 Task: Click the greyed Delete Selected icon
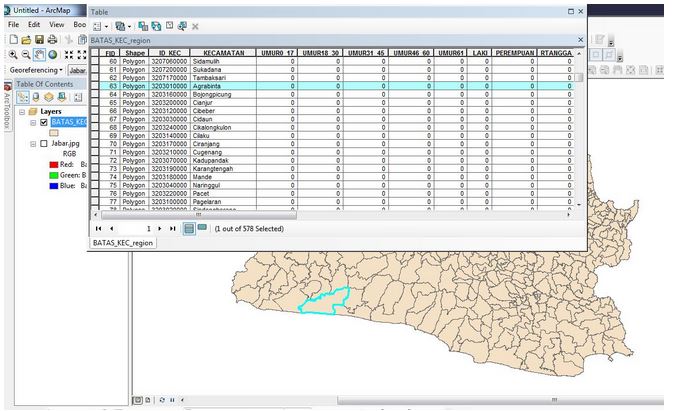tap(195, 27)
